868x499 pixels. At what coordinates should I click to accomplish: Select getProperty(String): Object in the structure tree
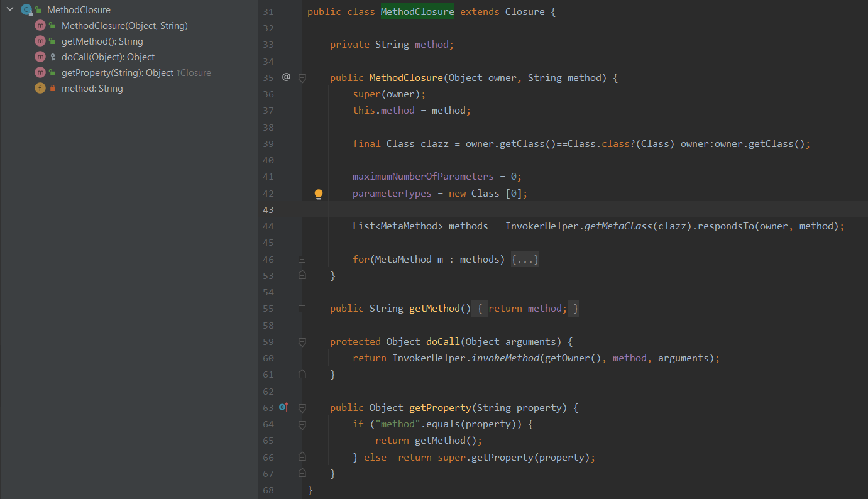click(x=118, y=73)
